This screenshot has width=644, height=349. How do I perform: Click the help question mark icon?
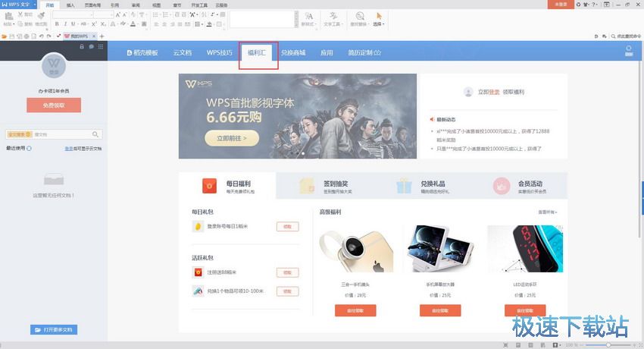click(593, 4)
